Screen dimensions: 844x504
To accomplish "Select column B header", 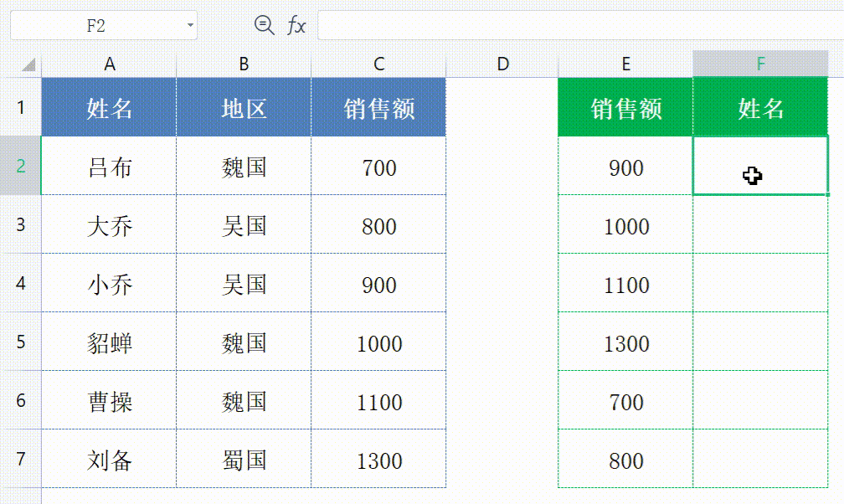I will (x=244, y=64).
